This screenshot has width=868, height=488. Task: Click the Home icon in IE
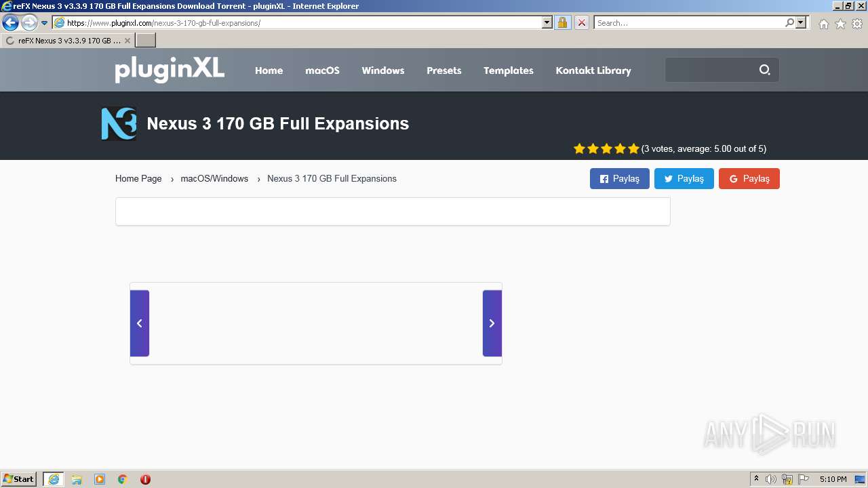(x=823, y=24)
